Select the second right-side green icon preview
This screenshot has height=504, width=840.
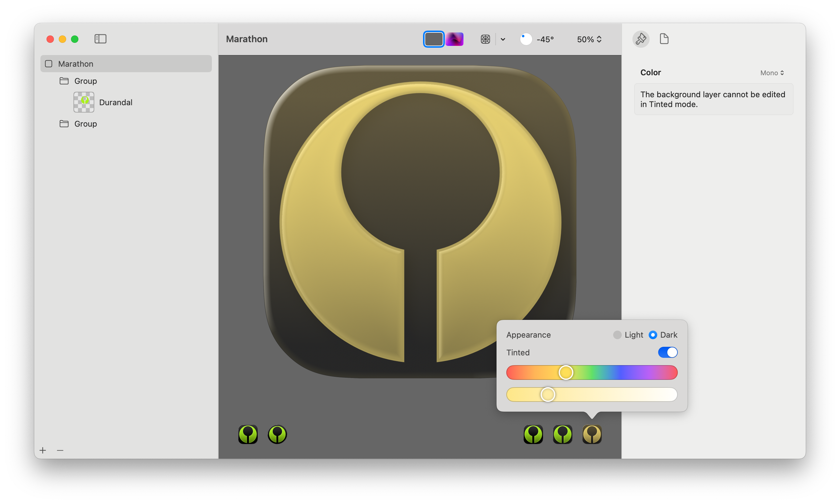pyautogui.click(x=562, y=434)
